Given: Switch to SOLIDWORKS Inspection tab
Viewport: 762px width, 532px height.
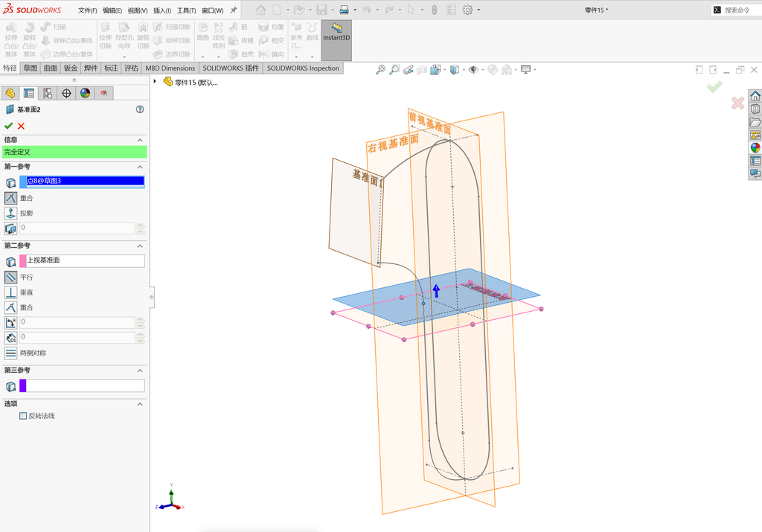Looking at the screenshot, I should (303, 68).
